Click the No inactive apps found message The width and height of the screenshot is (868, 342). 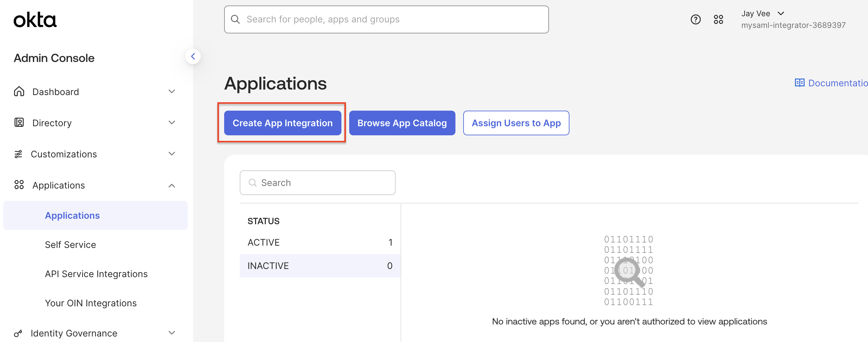pyautogui.click(x=630, y=322)
